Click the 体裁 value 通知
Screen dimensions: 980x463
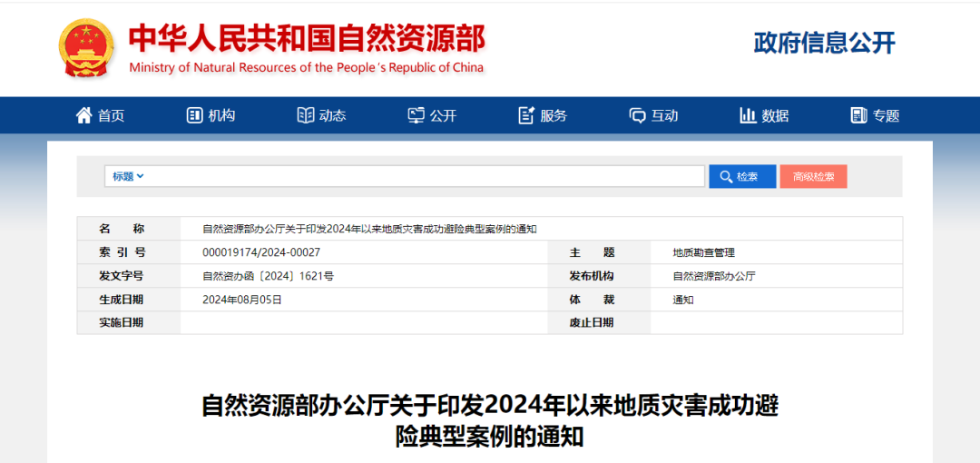[x=683, y=300]
